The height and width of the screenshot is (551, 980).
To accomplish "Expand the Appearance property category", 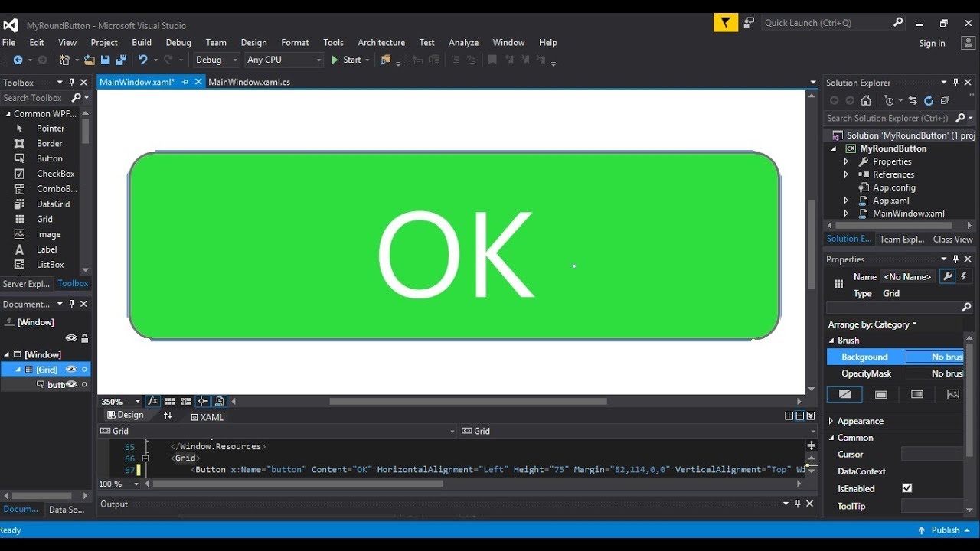I will [831, 421].
